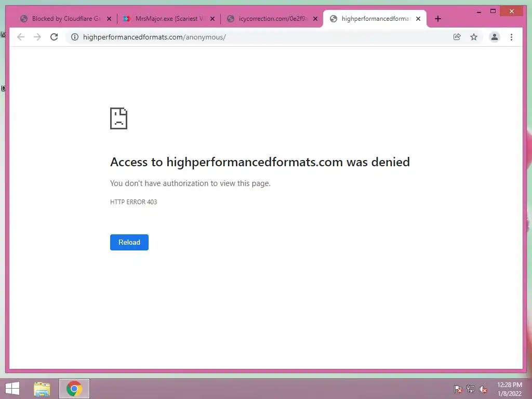View site information icon in address bar
This screenshot has width=532, height=399.
(x=75, y=37)
